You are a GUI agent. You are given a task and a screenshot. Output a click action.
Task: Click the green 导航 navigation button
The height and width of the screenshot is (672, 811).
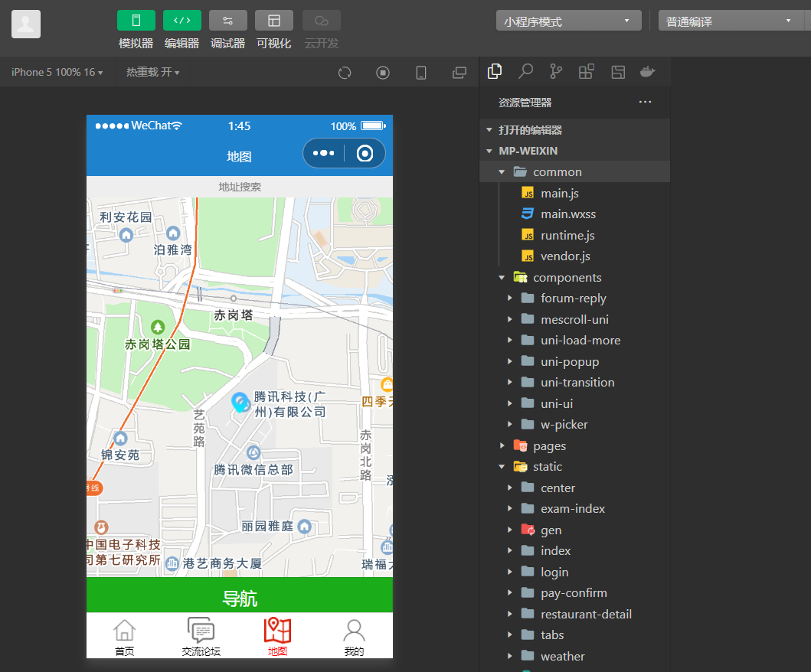tap(240, 595)
